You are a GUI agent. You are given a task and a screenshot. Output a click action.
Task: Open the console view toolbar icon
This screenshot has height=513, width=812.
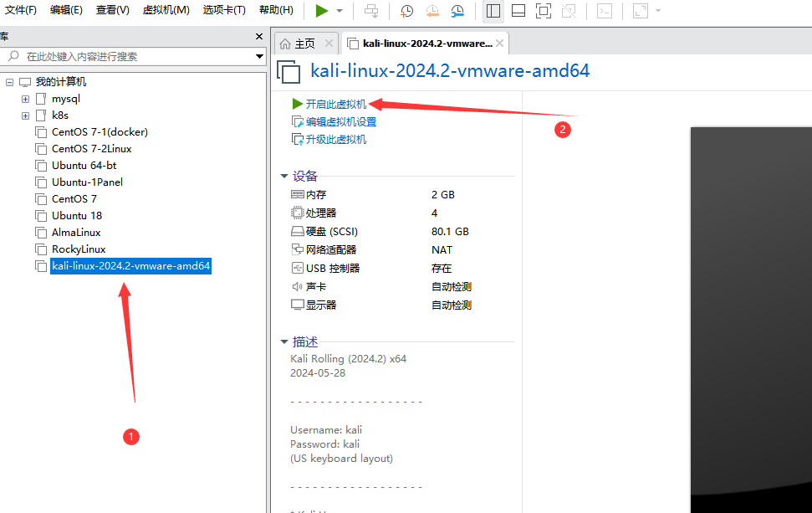605,11
